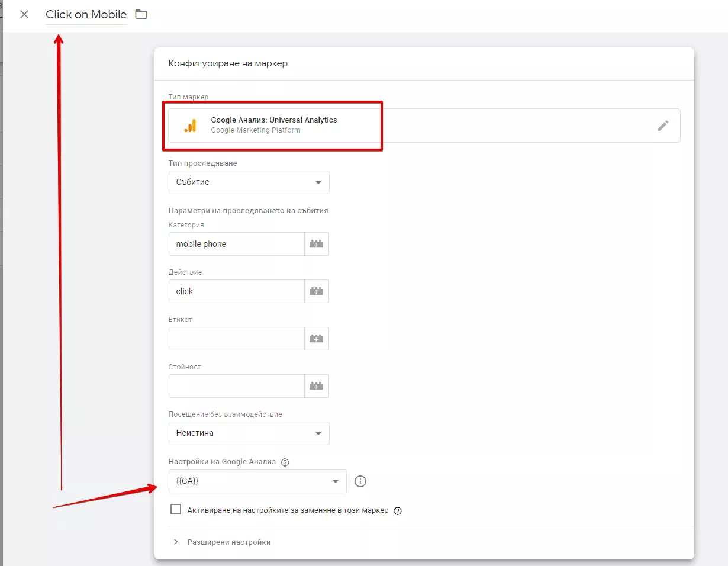The width and height of the screenshot is (728, 566).
Task: Edit tag type with the pencil icon
Action: [x=663, y=126]
